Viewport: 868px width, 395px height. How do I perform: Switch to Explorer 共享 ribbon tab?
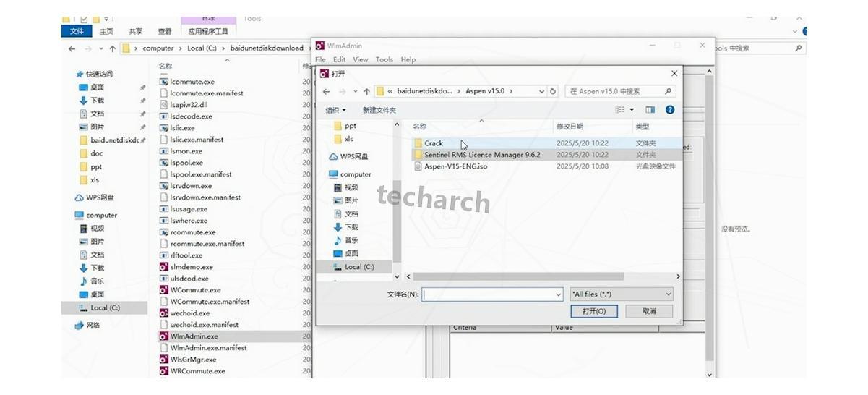(x=136, y=31)
